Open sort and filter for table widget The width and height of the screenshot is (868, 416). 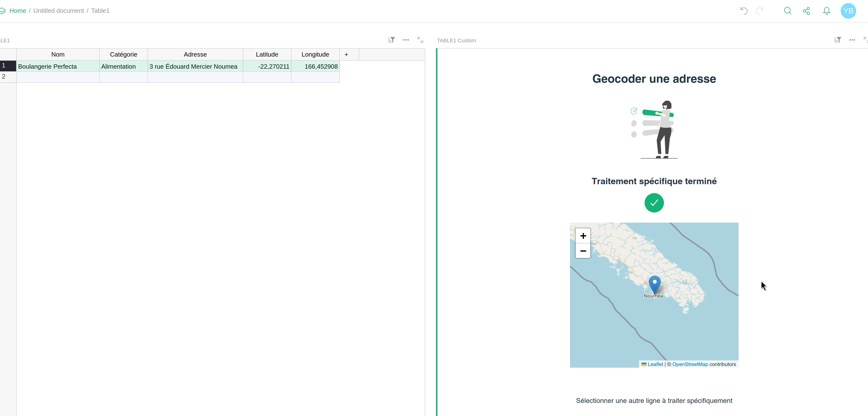coord(391,40)
